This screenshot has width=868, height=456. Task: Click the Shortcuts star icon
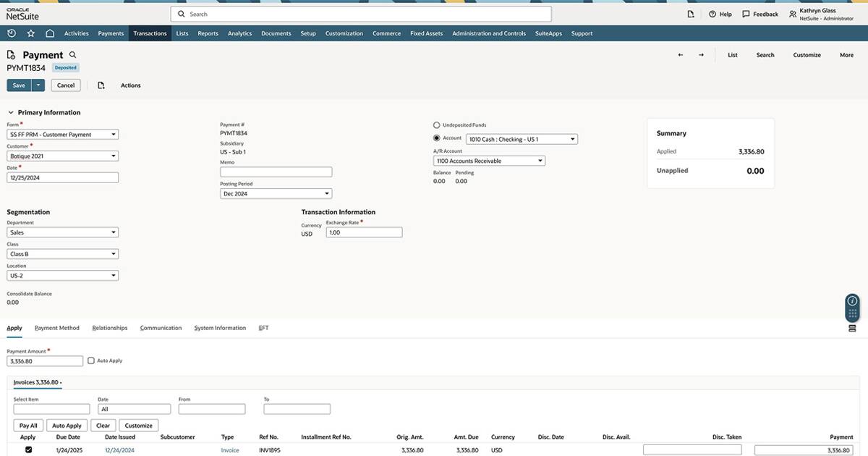point(30,33)
